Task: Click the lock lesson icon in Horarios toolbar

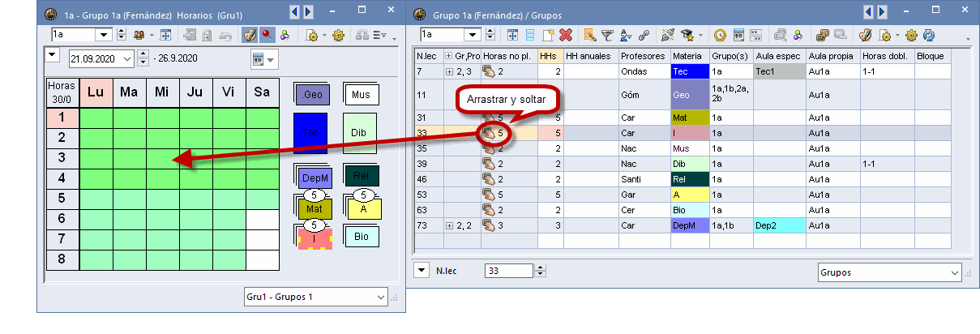Action: point(207,35)
